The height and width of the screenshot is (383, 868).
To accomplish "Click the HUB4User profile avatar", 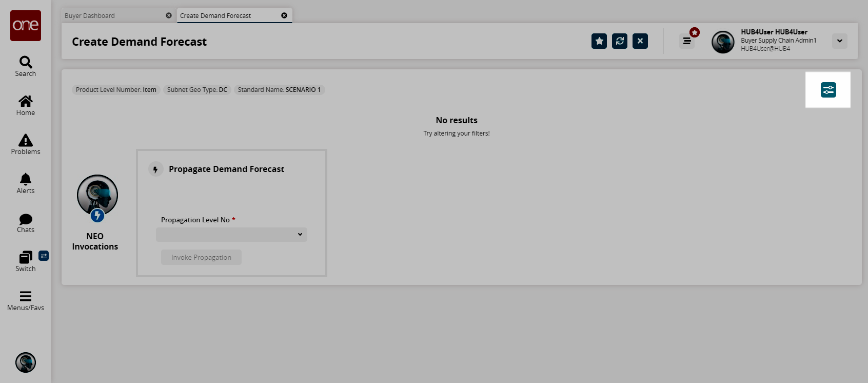I will [x=723, y=42].
